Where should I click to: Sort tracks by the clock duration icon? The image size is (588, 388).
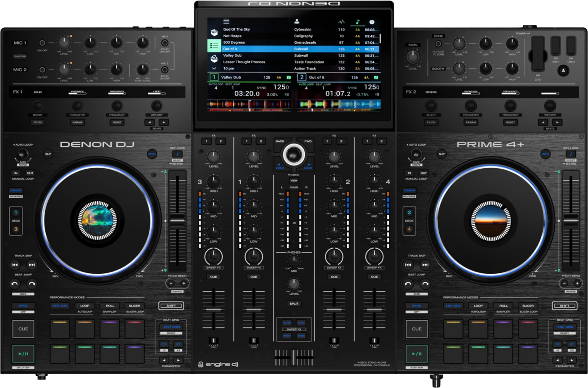[372, 22]
